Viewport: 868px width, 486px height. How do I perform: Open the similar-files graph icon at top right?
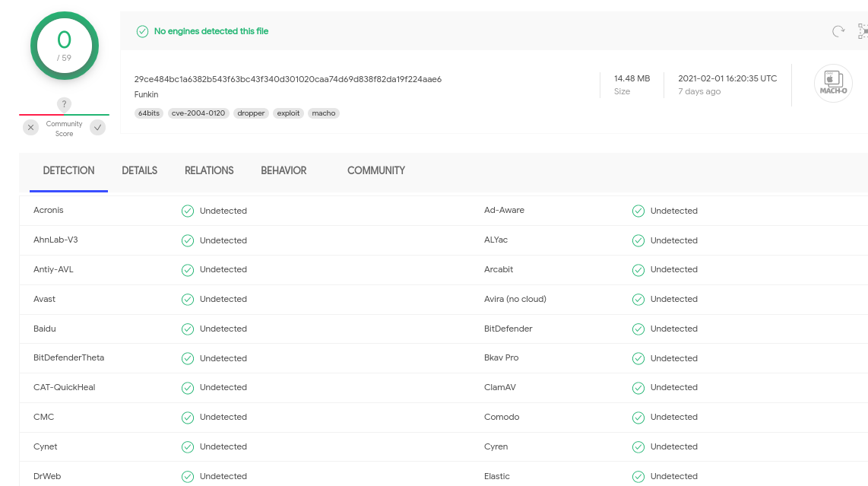pyautogui.click(x=863, y=31)
